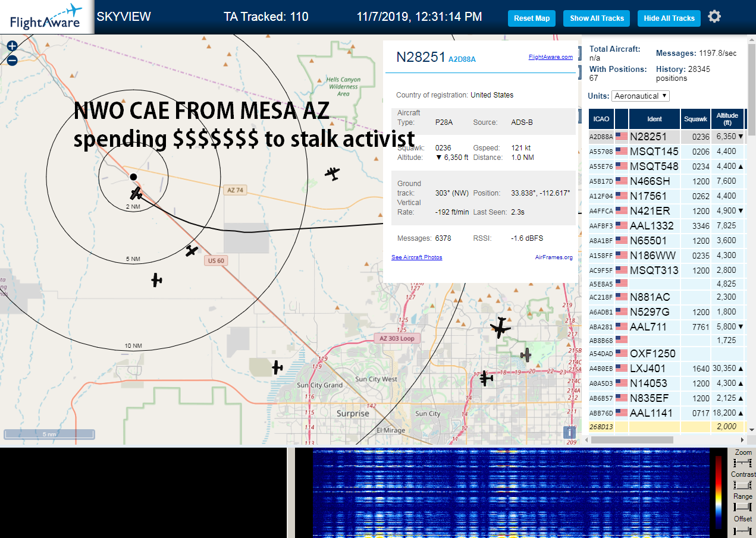Open the Units Aeronautical dropdown
Viewport: 756px width, 538px height.
tap(641, 96)
